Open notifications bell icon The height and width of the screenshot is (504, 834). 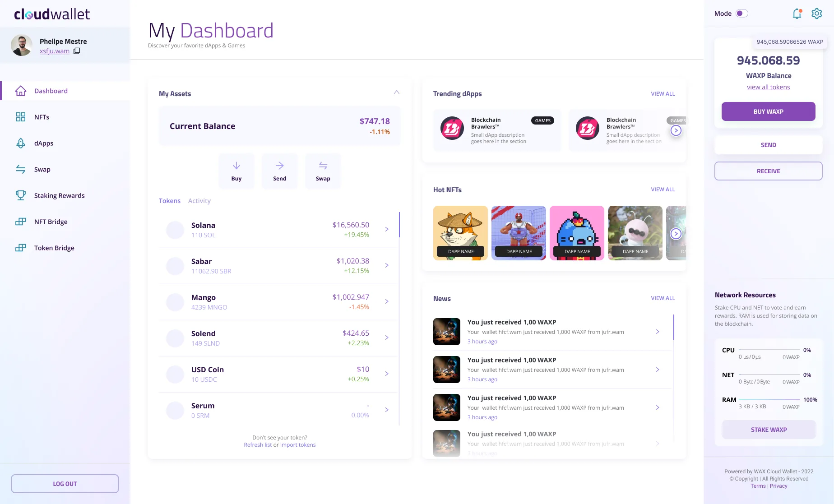tap(797, 14)
